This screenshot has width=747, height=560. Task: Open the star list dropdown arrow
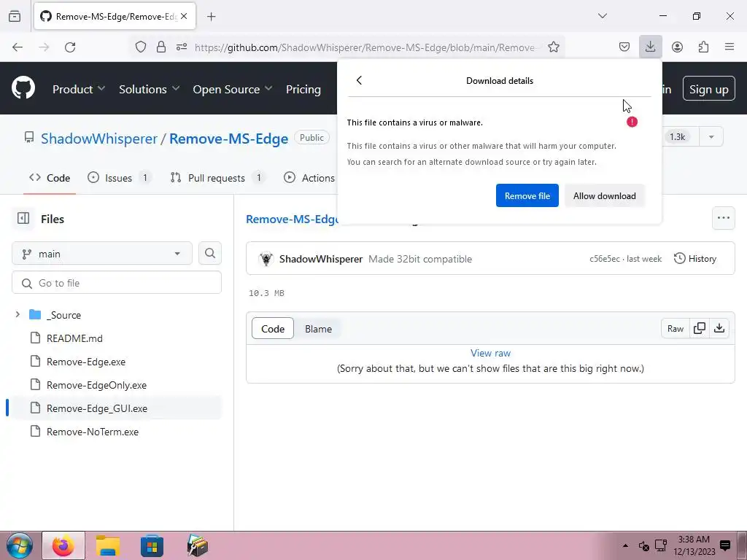[x=711, y=136]
